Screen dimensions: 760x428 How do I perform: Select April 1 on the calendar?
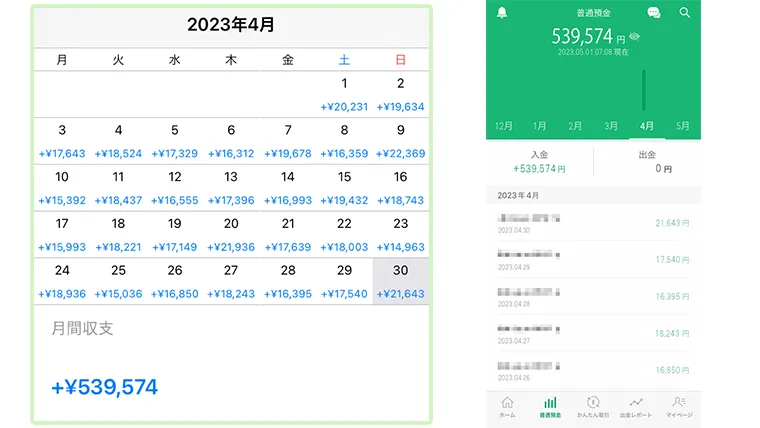tap(344, 93)
